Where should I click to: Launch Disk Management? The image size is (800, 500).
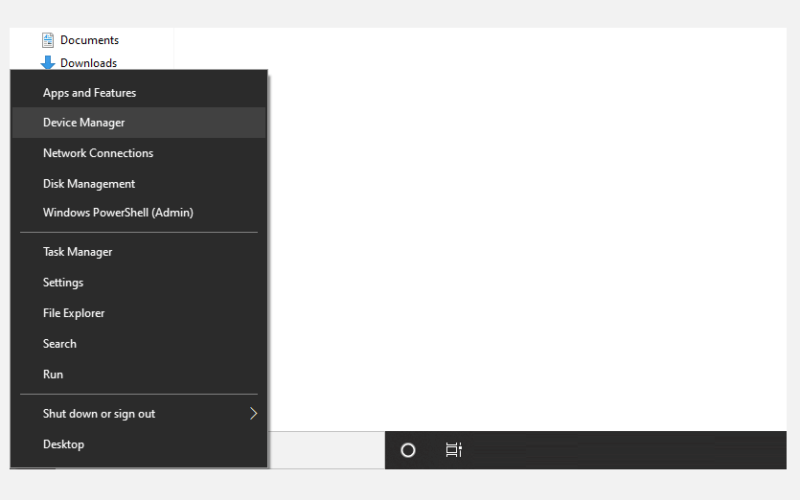pyautogui.click(x=138, y=184)
